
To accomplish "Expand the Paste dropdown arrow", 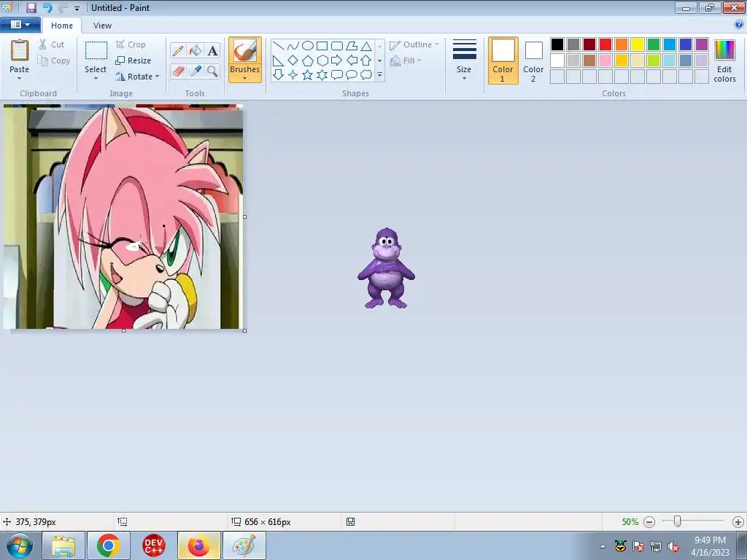I will click(x=20, y=79).
